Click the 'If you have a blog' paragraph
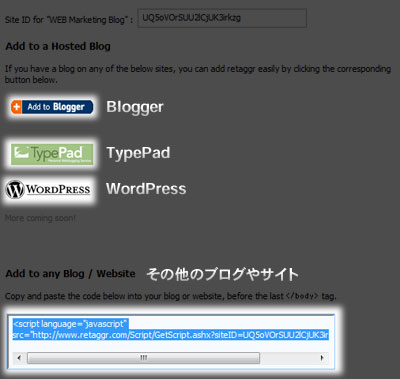Image resolution: width=400 pixels, height=379 pixels. pos(198,74)
